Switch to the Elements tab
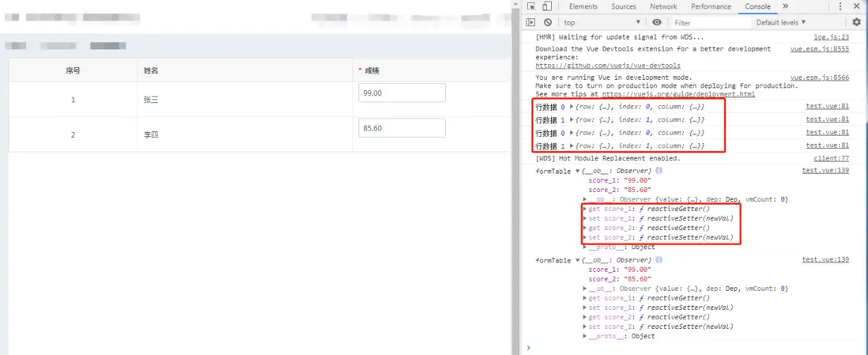The image size is (868, 355). 583,6
